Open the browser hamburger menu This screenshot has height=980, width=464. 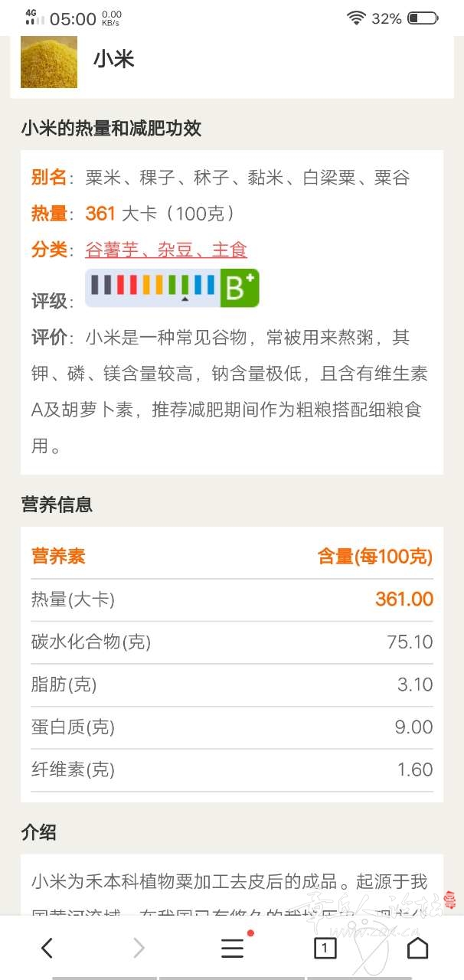[x=233, y=948]
